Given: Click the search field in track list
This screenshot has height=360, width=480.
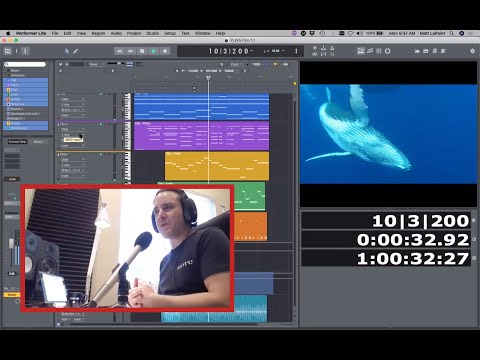Looking at the screenshot, I should 25,64.
